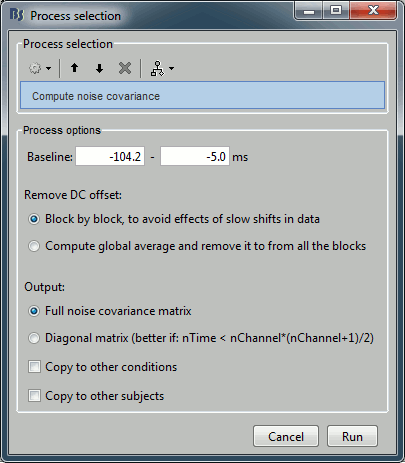Open the pipeline menu icon
The height and width of the screenshot is (463, 405).
pos(157,68)
